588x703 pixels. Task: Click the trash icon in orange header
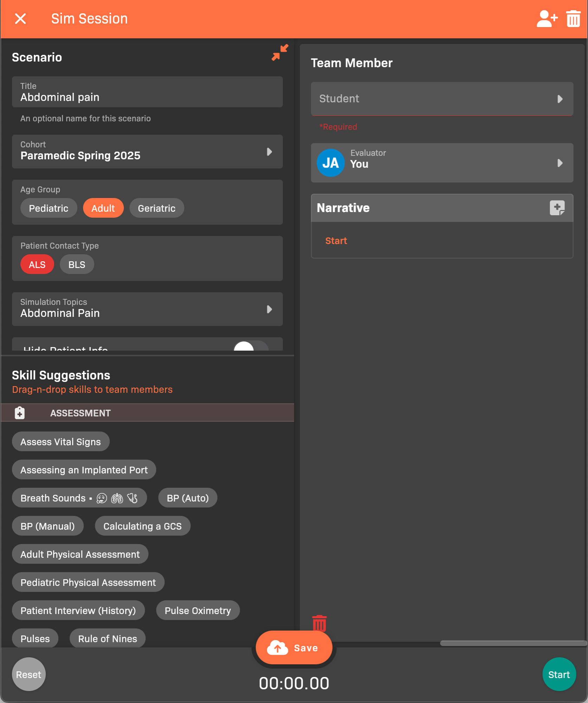click(x=573, y=19)
